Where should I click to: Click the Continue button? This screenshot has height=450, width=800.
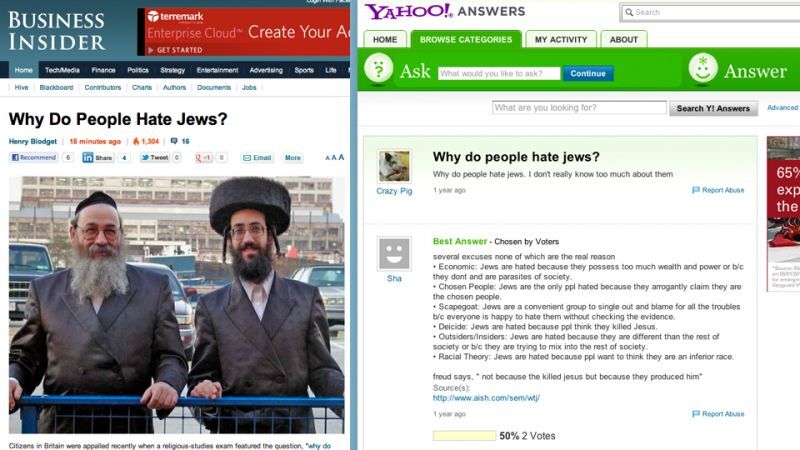coord(588,73)
